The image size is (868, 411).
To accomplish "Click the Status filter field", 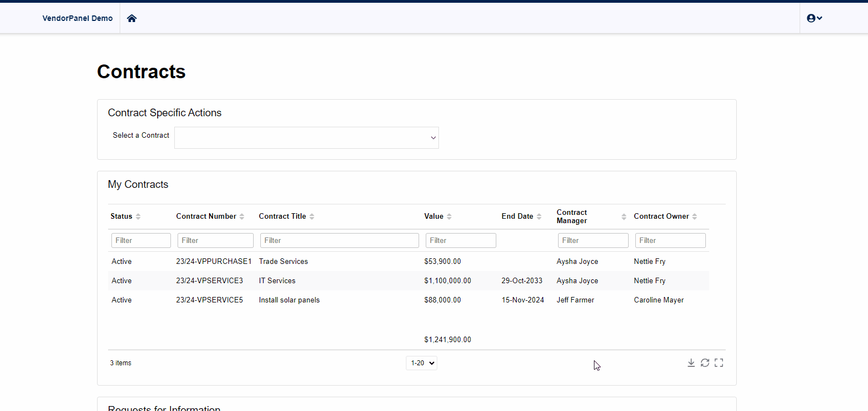I will click(141, 241).
